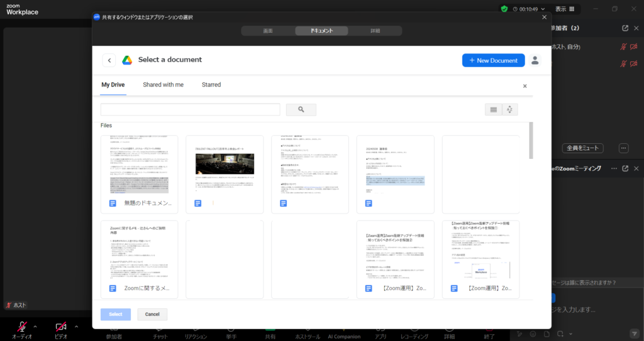Pop out the participants panel

[x=625, y=28]
